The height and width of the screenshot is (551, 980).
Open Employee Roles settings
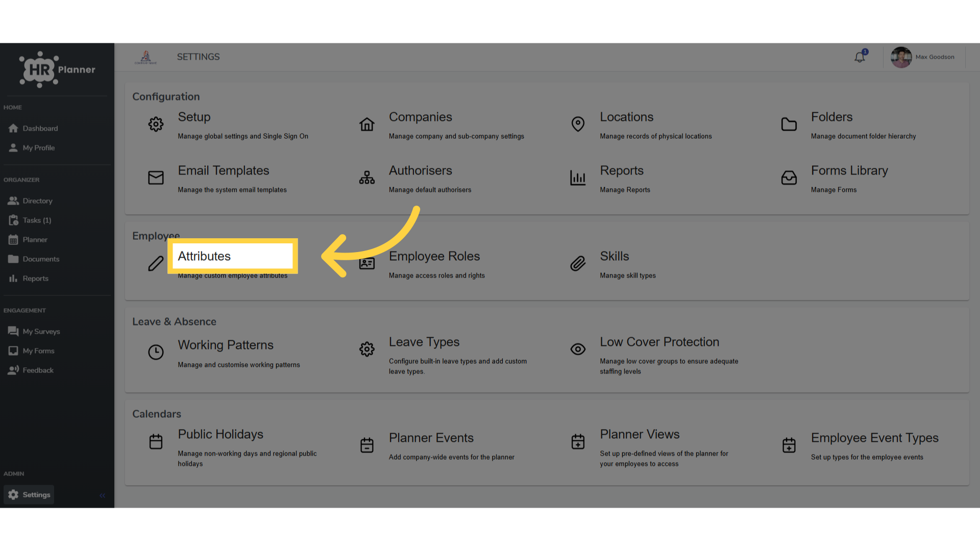pyautogui.click(x=434, y=256)
